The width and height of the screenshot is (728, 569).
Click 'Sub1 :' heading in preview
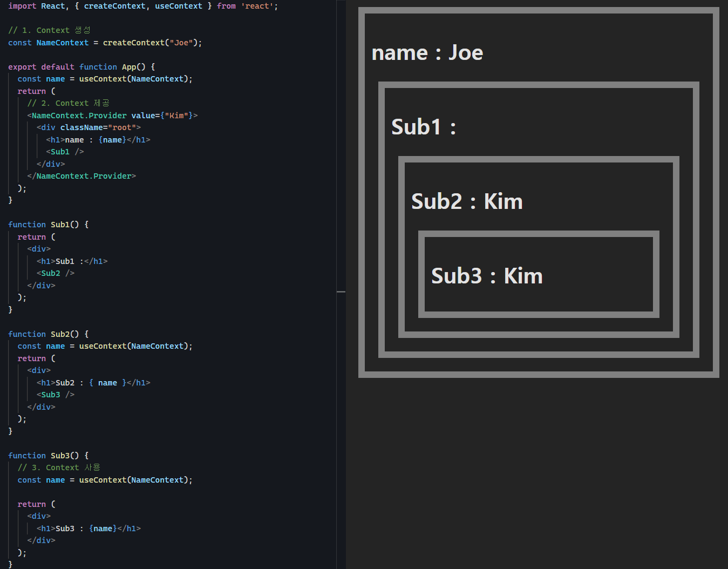(x=424, y=127)
